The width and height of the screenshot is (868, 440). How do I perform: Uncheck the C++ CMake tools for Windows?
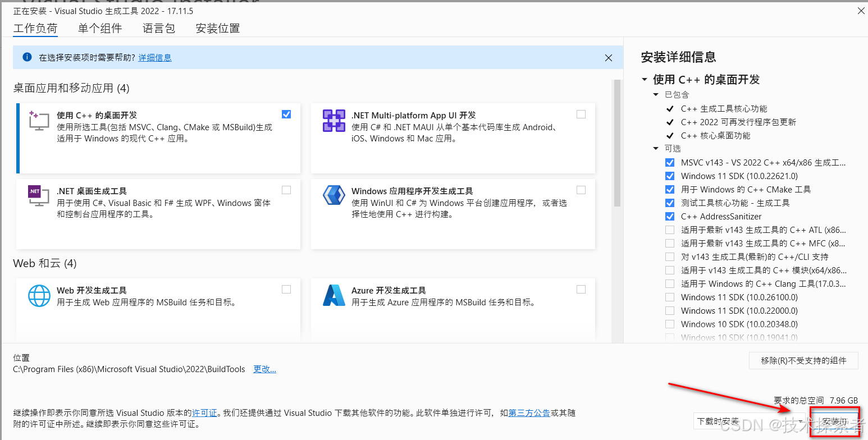coord(670,189)
